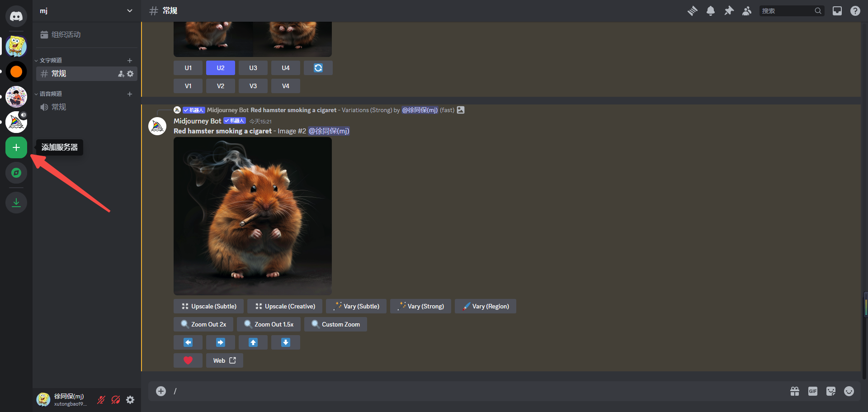Open the upscaled hamster image
Screen dimensions: 868x412
click(253, 216)
